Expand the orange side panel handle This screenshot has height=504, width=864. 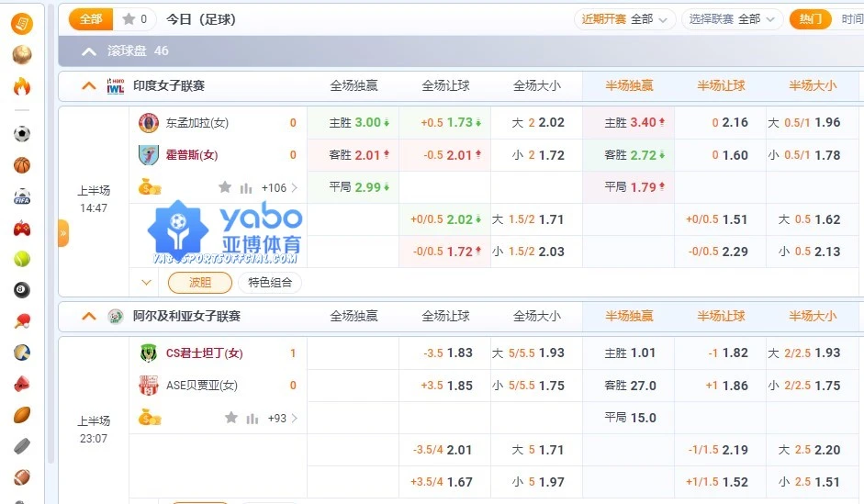(x=63, y=233)
